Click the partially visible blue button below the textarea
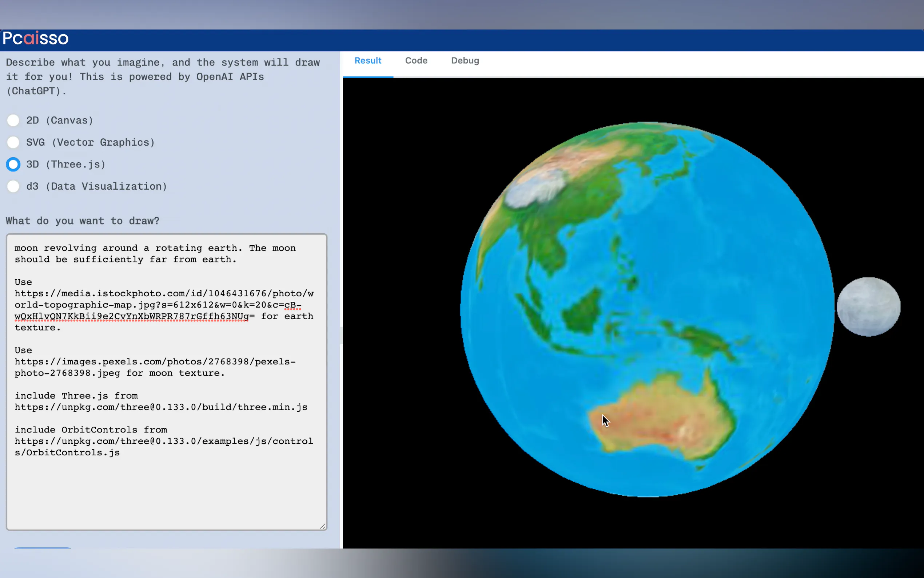Screen dimensions: 924x578 point(43,548)
